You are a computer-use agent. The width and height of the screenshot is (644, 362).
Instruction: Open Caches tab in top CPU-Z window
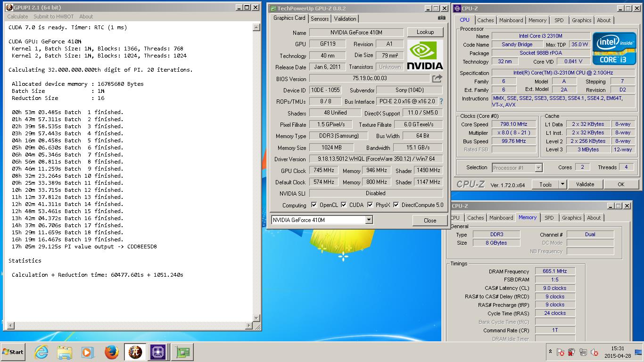coord(485,20)
